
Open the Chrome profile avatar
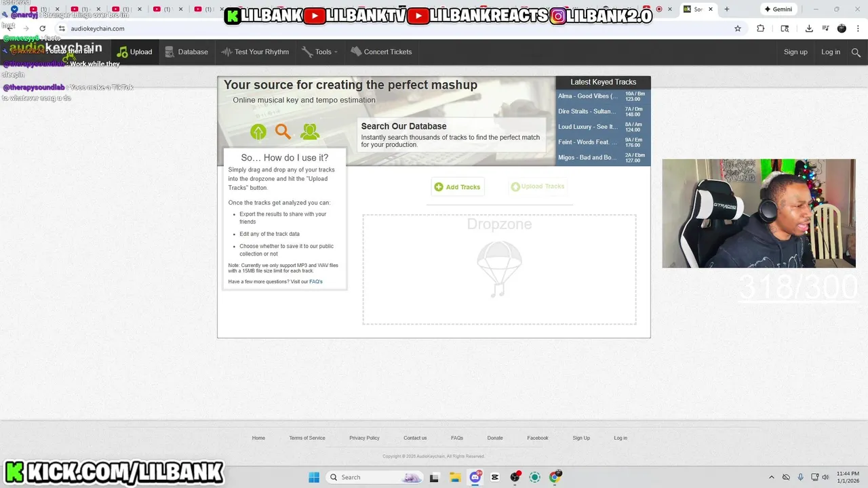[x=842, y=28]
